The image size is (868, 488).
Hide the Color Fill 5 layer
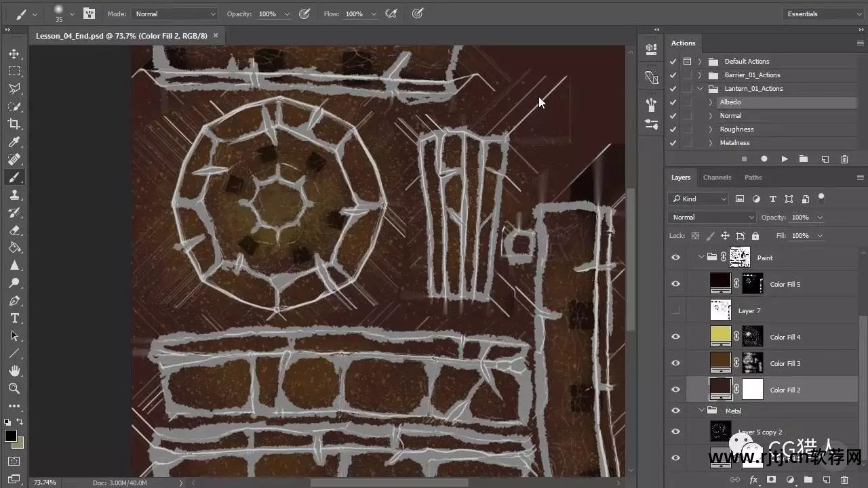pyautogui.click(x=675, y=284)
